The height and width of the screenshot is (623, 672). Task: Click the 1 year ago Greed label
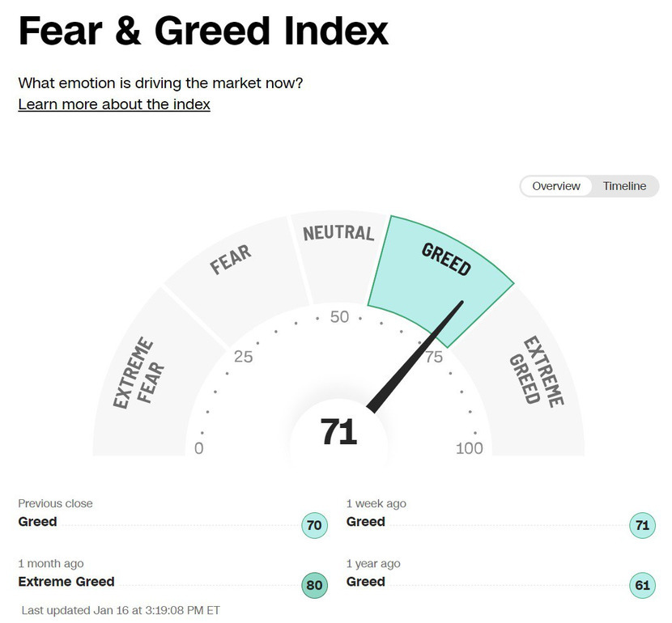pyautogui.click(x=365, y=582)
